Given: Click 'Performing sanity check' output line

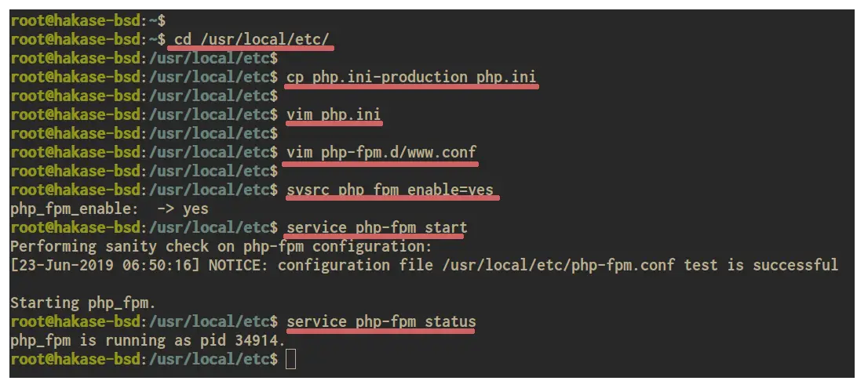Looking at the screenshot, I should point(221,246).
